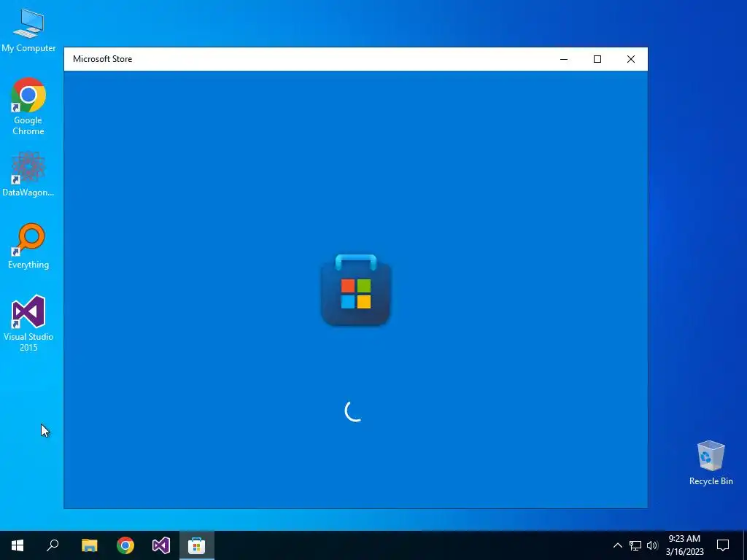Open the My Computer desktop icon
747x560 pixels.
28,29
